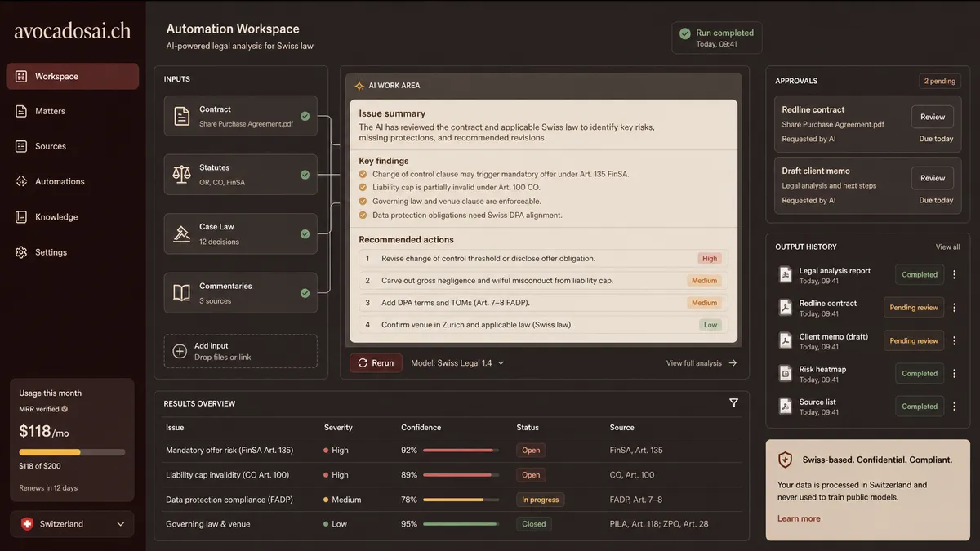Screen dimensions: 980x551
Task: Click the arrow next to View full analysis
Action: 733,363
